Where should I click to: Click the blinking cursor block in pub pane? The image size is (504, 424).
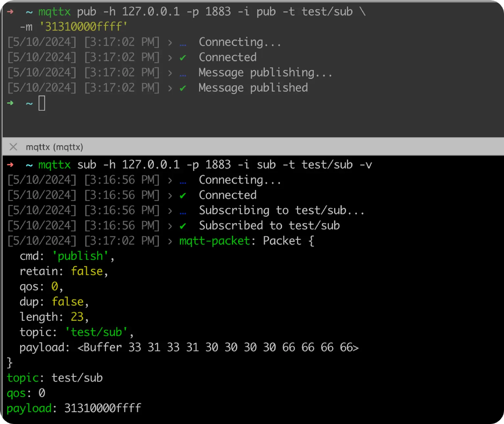pos(42,103)
